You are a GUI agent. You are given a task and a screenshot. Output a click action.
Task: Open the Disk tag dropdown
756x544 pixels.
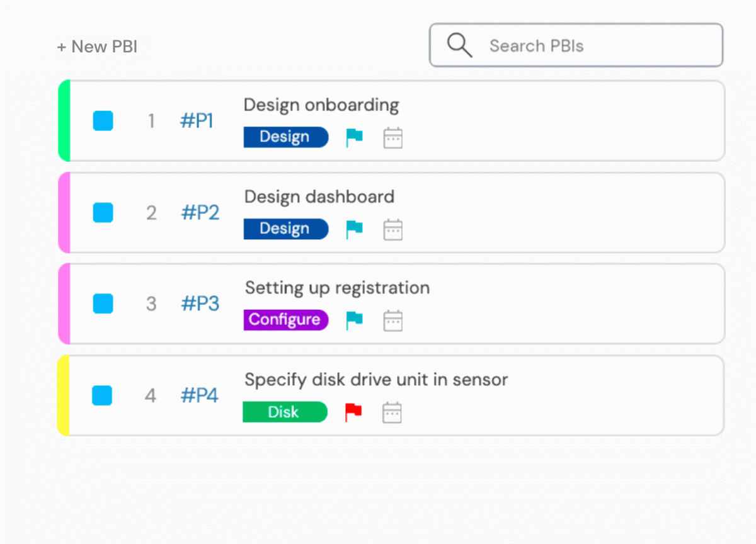tap(285, 412)
